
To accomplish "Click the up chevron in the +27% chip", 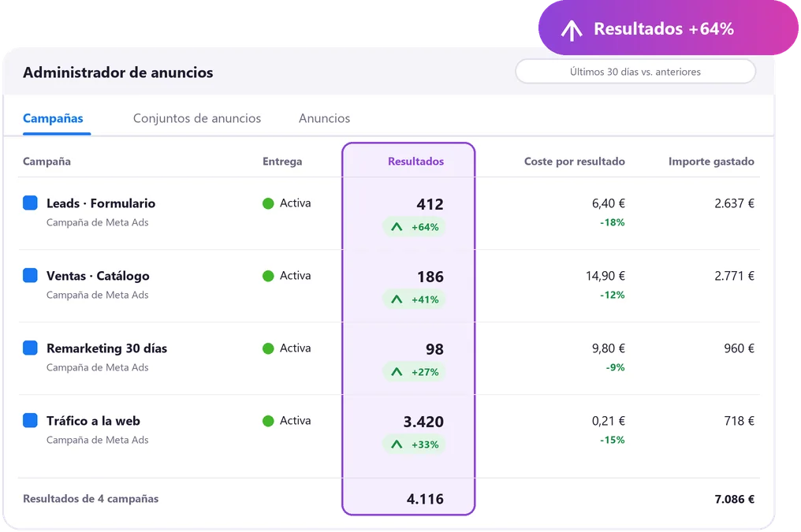I will 397,372.
